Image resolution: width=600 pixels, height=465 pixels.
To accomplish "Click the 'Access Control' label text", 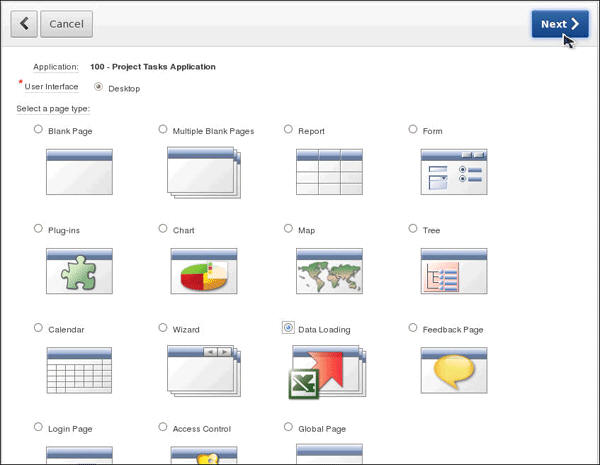I will coord(202,429).
